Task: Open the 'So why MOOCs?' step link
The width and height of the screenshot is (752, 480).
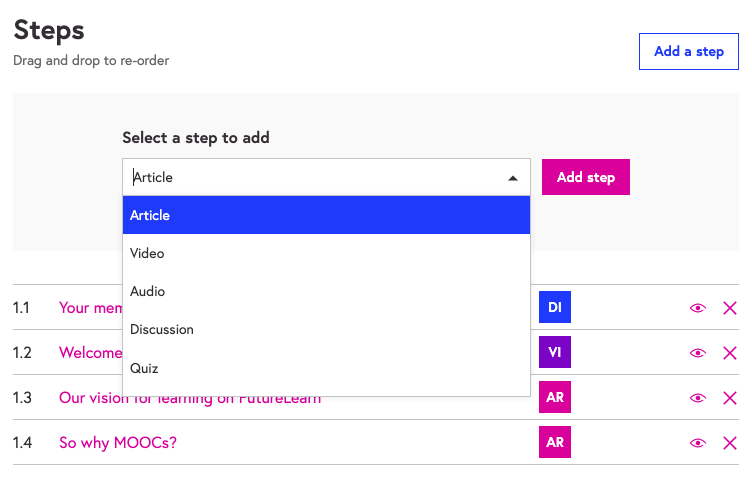Action: click(118, 442)
